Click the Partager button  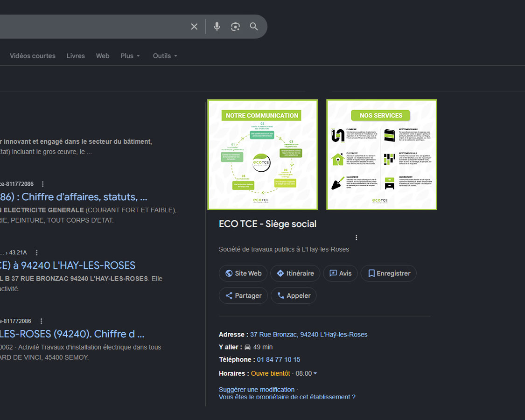tap(244, 295)
